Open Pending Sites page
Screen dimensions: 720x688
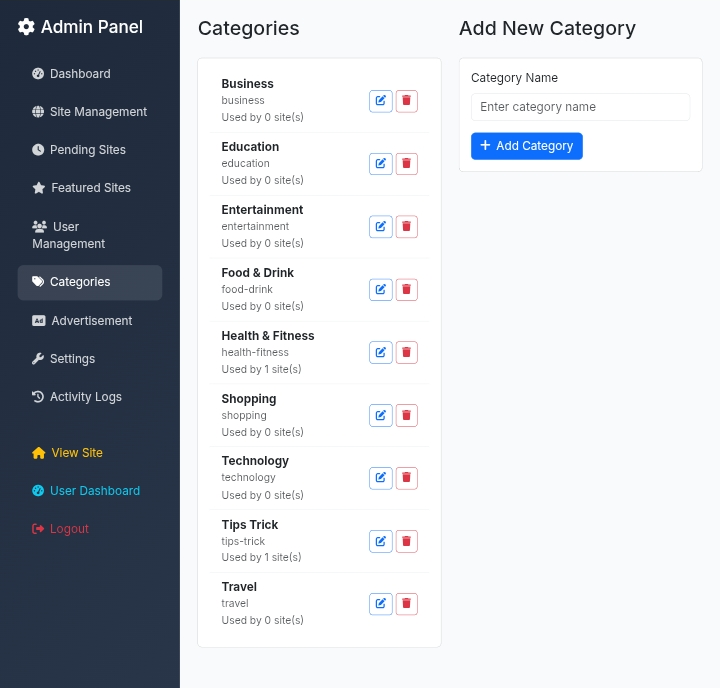[x=90, y=150]
